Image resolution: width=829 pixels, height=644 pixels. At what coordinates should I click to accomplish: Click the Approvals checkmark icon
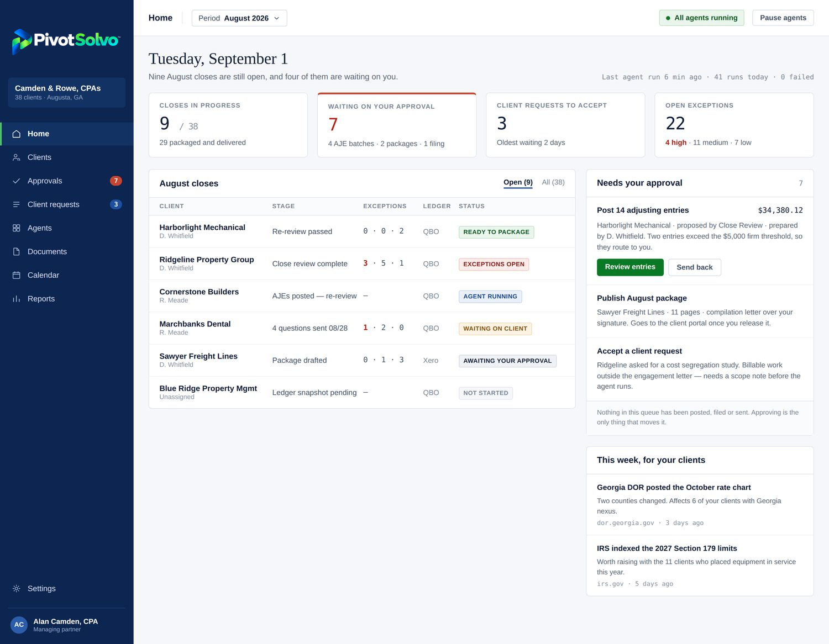(x=17, y=181)
